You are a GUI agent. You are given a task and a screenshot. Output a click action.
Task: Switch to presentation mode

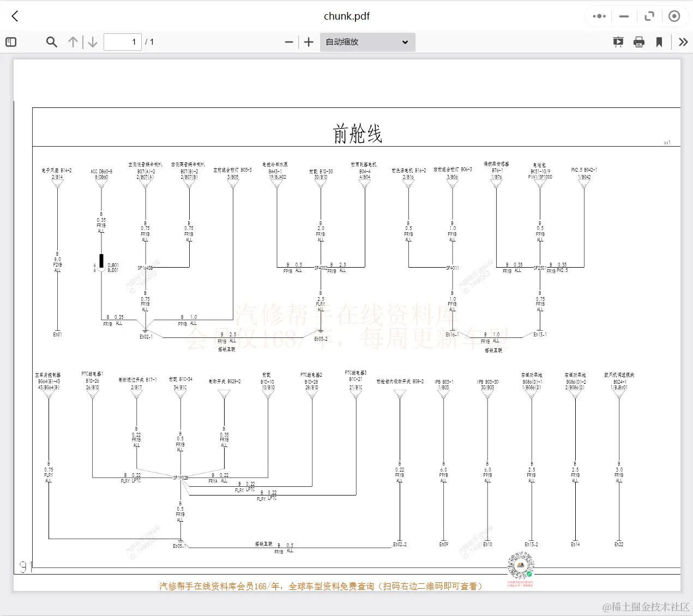[618, 42]
